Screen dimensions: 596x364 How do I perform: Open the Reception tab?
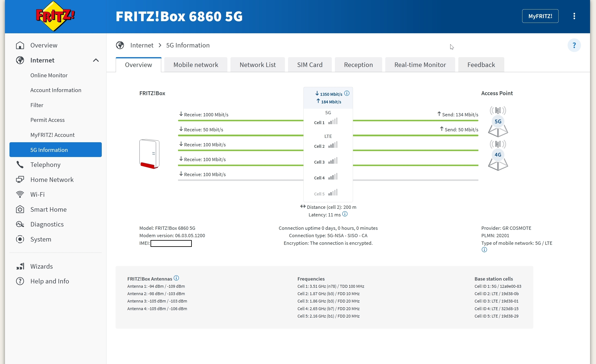pos(359,65)
